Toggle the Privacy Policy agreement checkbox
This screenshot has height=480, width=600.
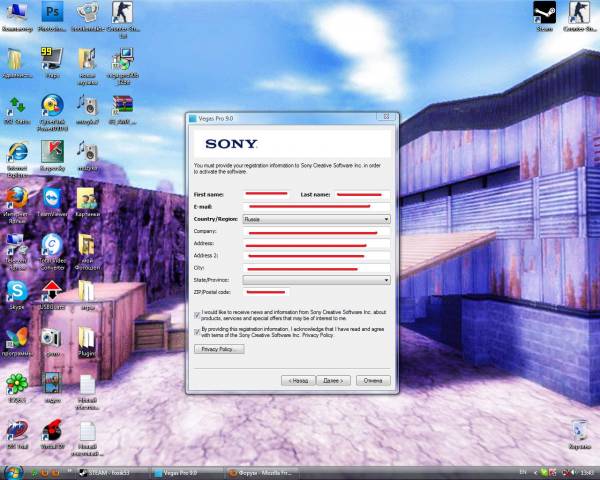pos(197,332)
